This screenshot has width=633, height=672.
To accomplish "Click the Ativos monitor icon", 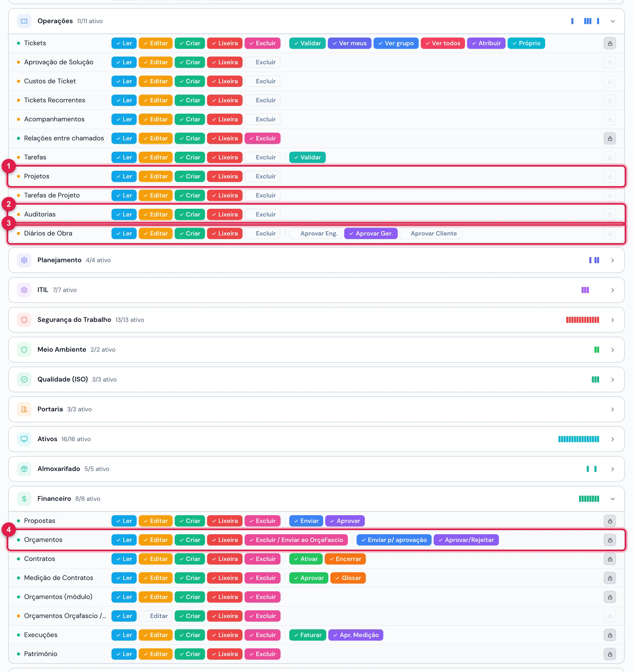I will click(x=24, y=439).
